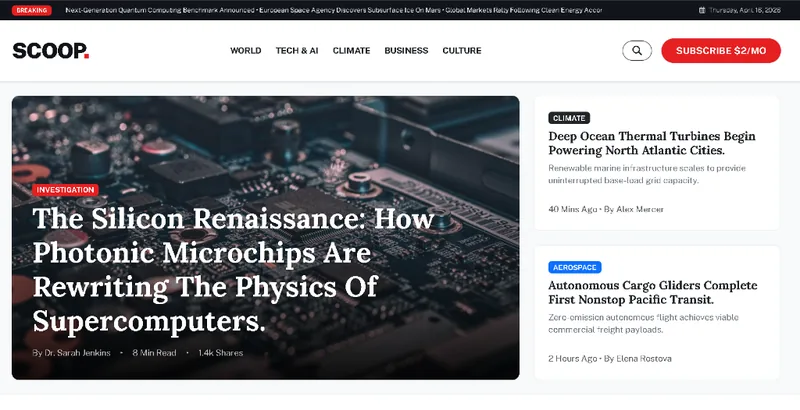Open Deep Ocean Thermal Turbines headline
Image resolution: width=800 pixels, height=410 pixels.
(652, 143)
